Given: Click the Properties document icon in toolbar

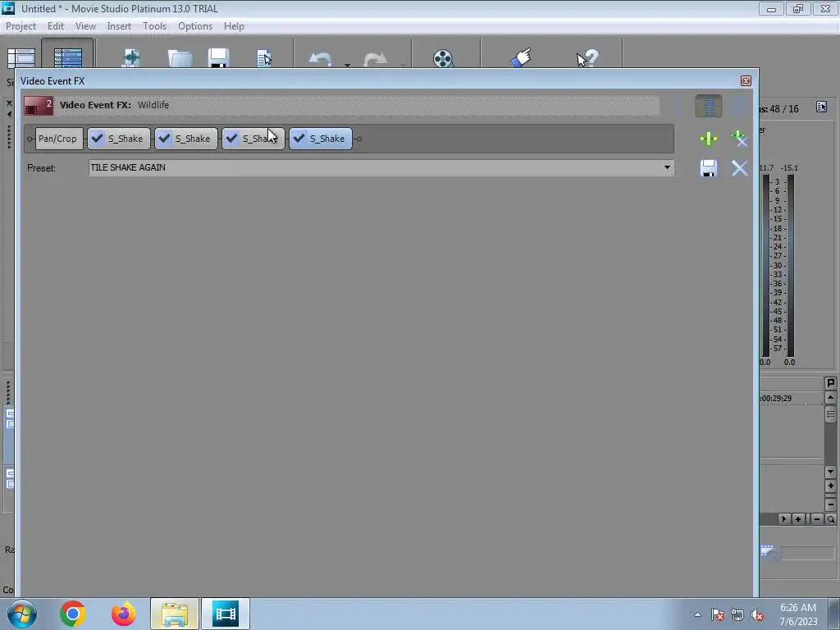Looking at the screenshot, I should coord(264,58).
